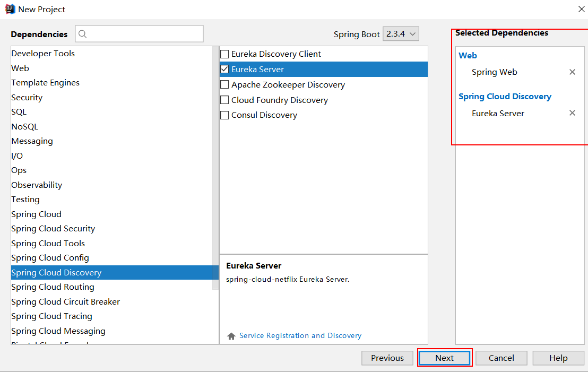This screenshot has height=372, width=588.
Task: Open Help for this dialog
Action: pos(558,358)
